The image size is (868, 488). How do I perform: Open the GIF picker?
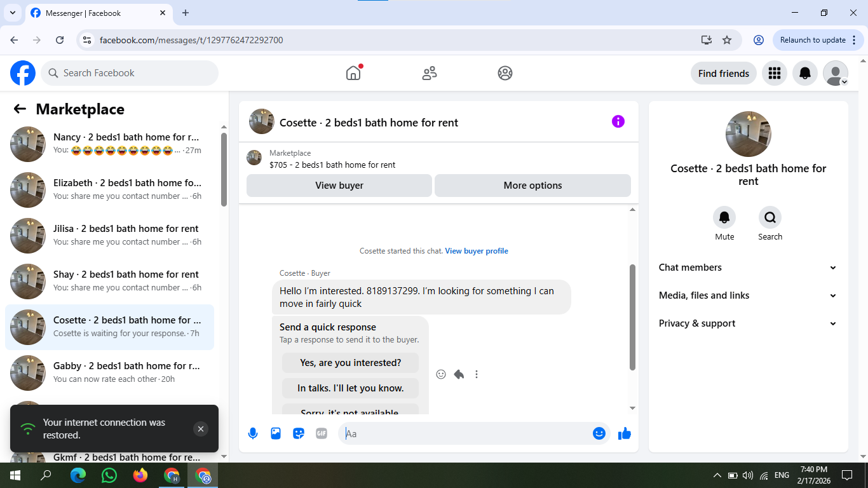pos(322,433)
